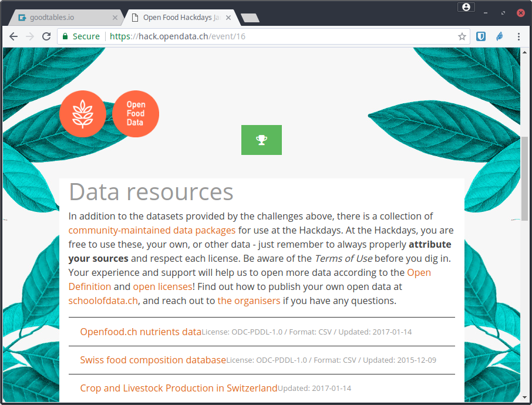
Task: Open Crop and Livestock Production in Switzerland
Action: [179, 388]
